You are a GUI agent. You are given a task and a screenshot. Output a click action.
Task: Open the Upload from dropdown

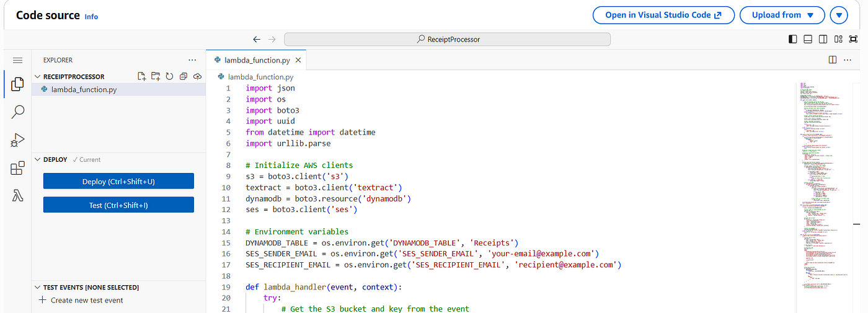point(782,15)
